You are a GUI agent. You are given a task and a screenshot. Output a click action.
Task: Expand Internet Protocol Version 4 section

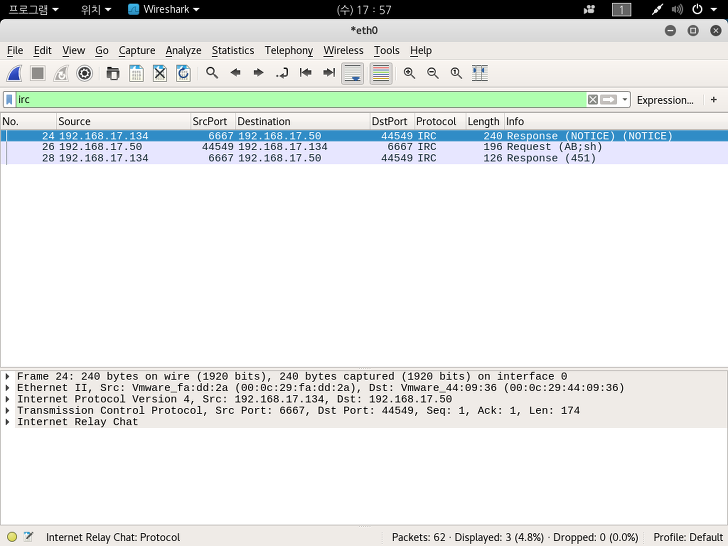[x=7, y=399]
